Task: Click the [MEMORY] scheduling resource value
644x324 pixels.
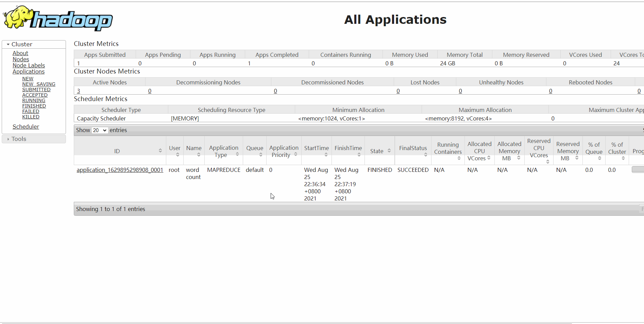Action: pos(185,118)
